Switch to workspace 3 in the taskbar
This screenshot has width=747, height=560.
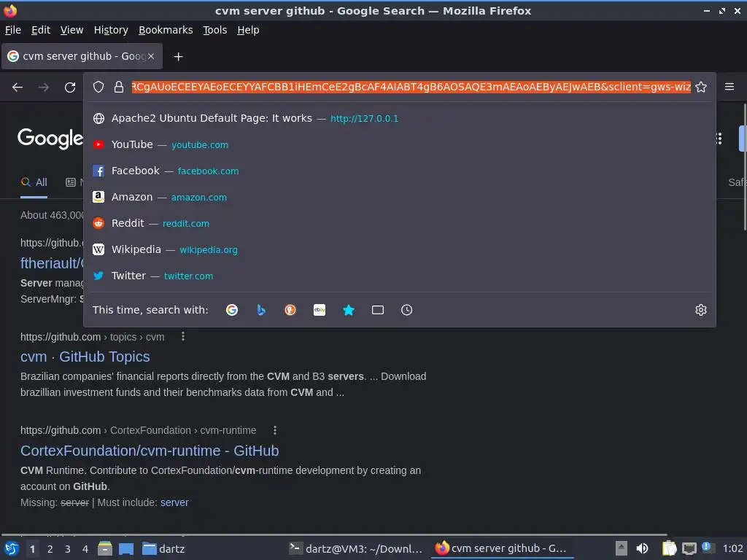68,549
